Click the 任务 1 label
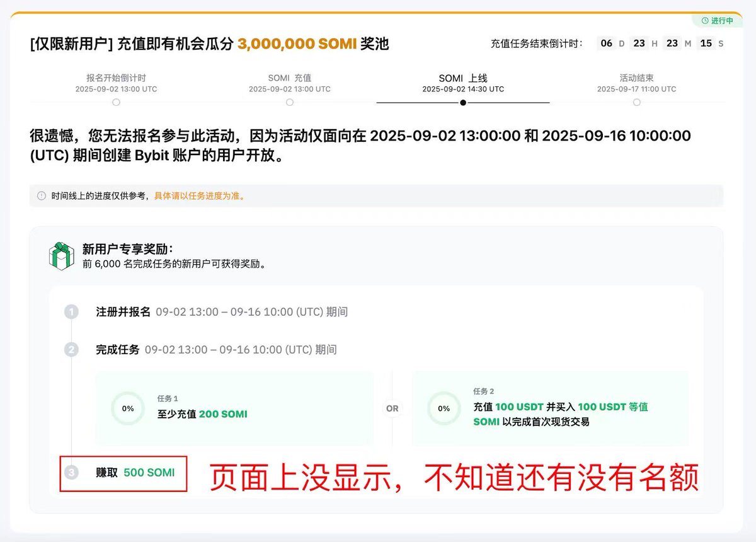Screen dimensions: 756x542 tap(168, 399)
